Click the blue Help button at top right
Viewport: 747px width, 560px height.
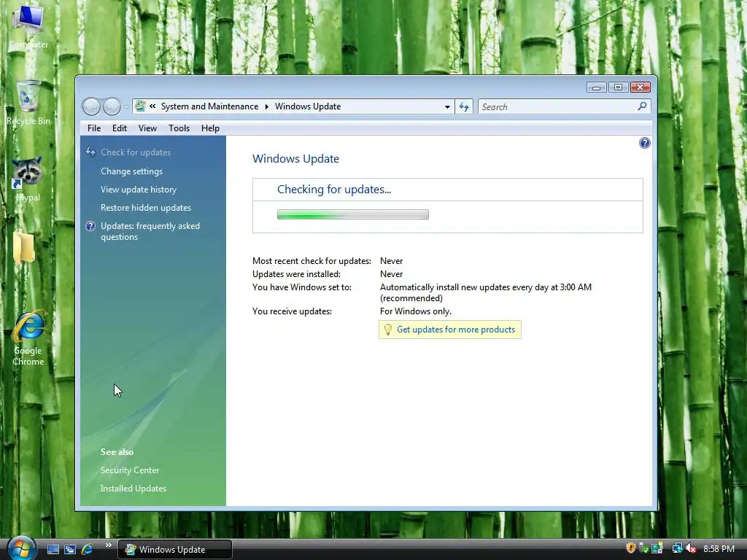coord(645,143)
